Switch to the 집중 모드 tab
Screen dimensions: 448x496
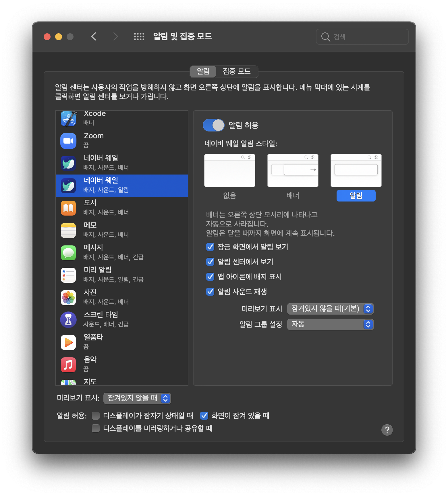click(x=237, y=71)
